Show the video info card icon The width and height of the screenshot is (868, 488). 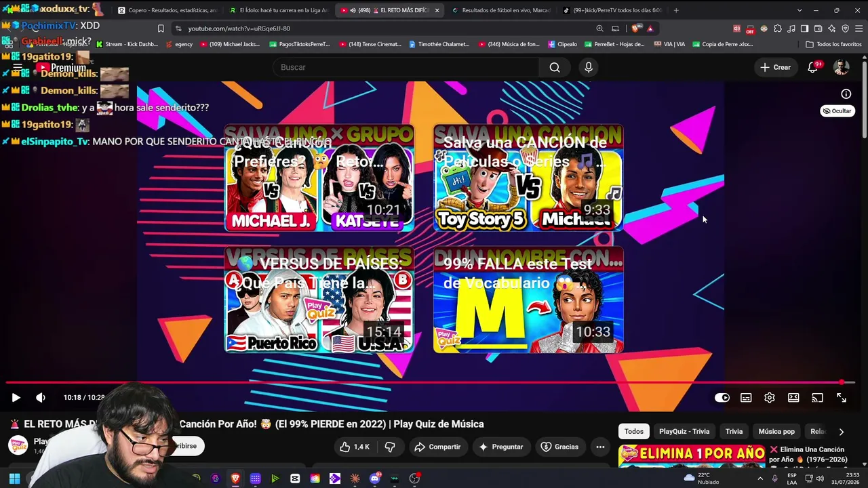(x=846, y=94)
